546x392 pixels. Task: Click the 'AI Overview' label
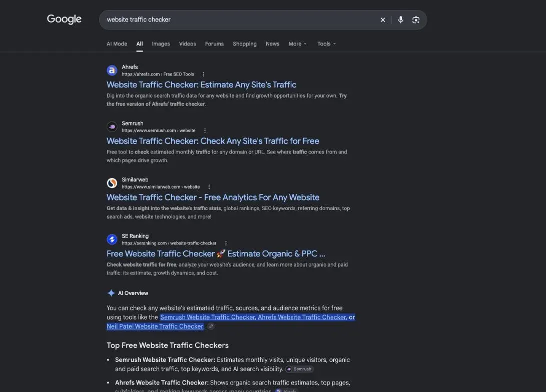(133, 293)
